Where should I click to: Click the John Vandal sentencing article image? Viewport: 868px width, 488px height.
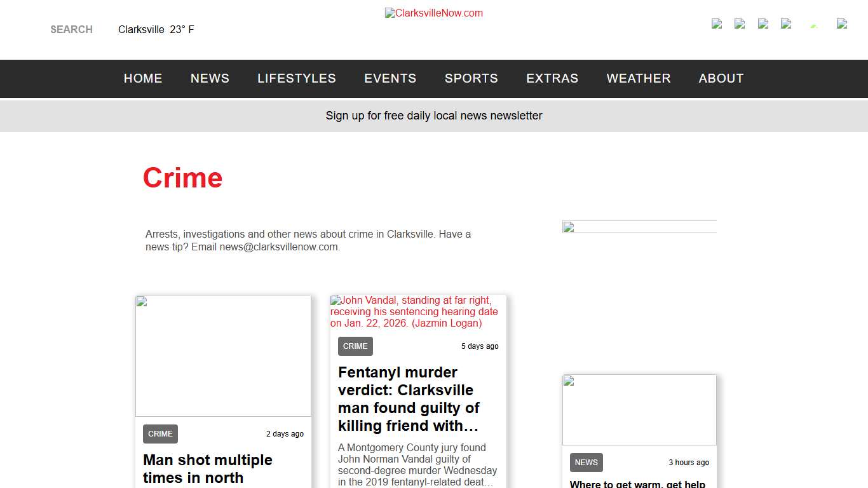point(414,311)
